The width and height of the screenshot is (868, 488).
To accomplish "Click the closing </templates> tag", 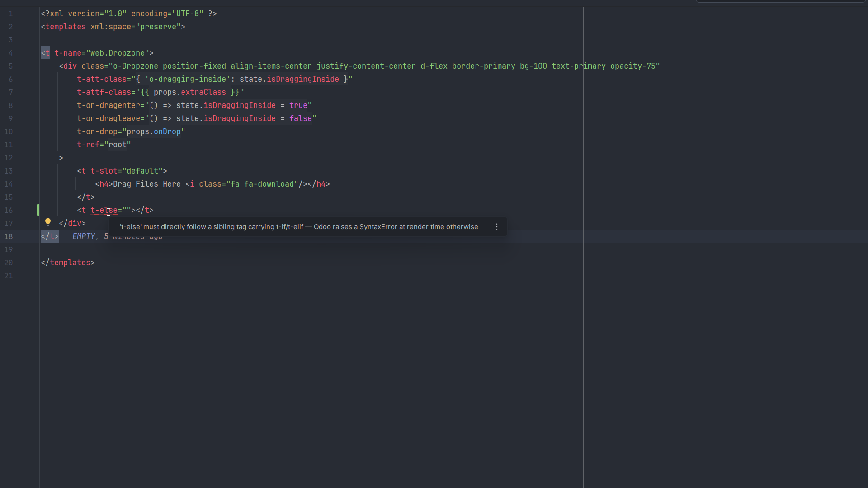I will (x=68, y=263).
